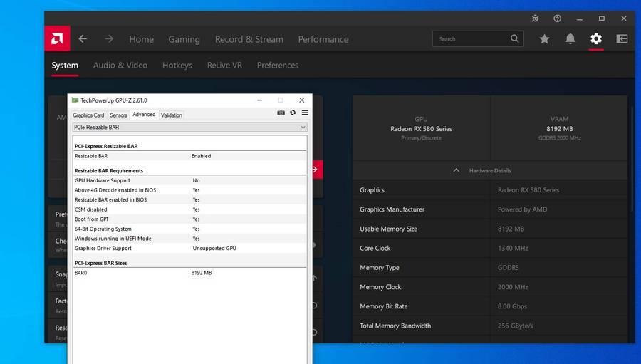Switch to GPU-Z Validation tab
The height and width of the screenshot is (364, 641).
(x=171, y=115)
